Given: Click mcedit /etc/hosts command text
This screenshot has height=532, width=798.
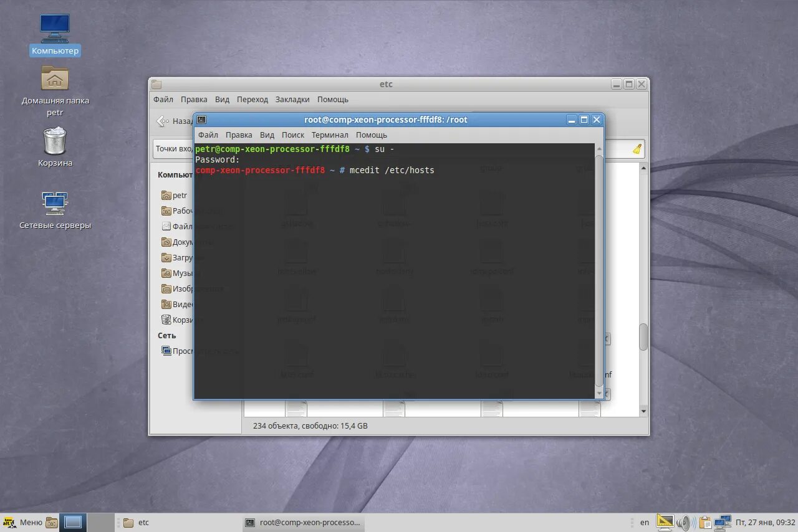Looking at the screenshot, I should point(392,170).
